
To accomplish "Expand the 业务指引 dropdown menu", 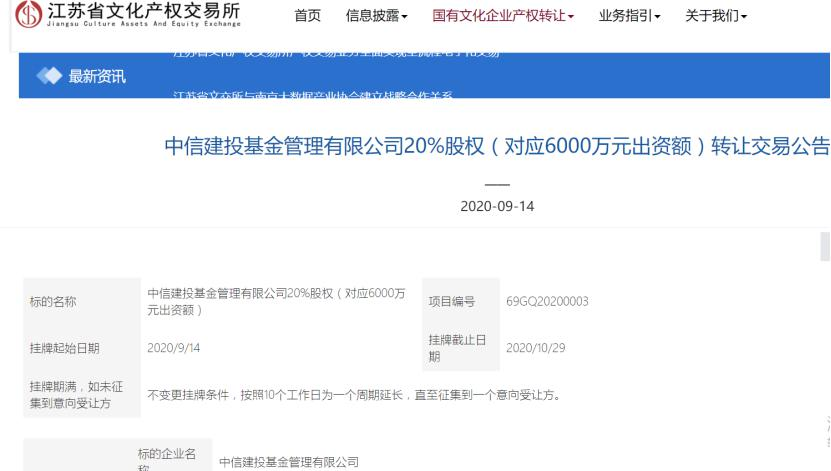I will point(629,16).
